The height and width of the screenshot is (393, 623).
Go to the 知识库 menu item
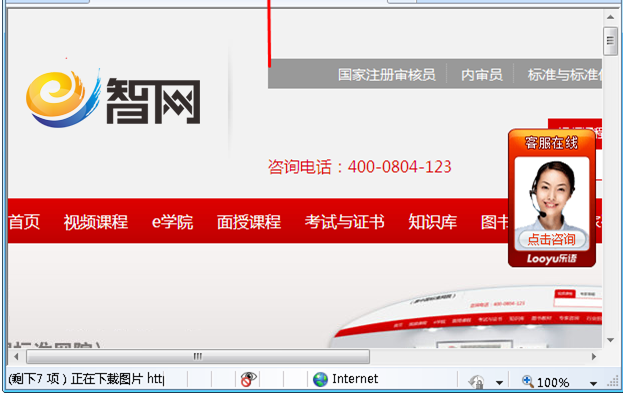[x=433, y=222]
